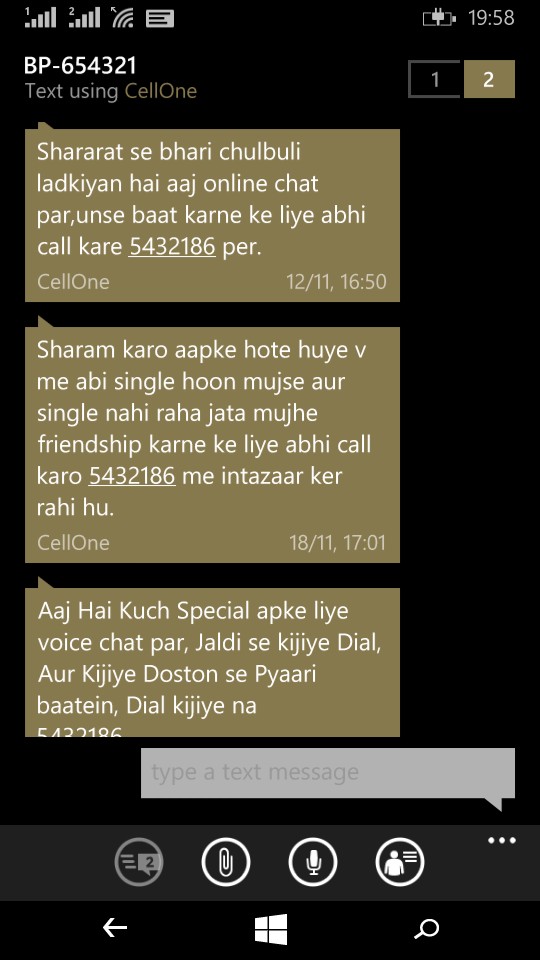Expand app bar with the three dots

click(501, 841)
